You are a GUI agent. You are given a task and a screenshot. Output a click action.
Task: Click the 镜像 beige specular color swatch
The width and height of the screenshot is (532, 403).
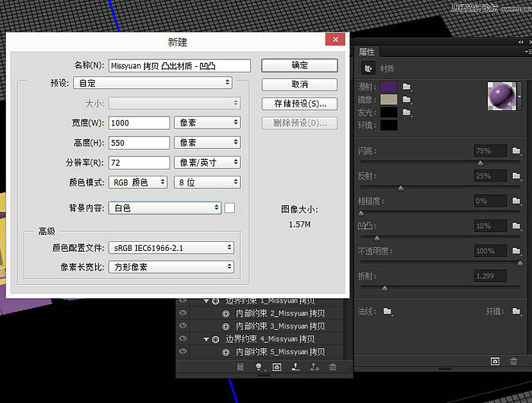389,100
